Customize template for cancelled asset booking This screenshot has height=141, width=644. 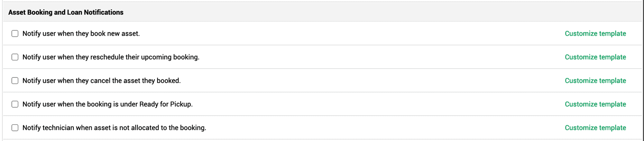(x=595, y=80)
